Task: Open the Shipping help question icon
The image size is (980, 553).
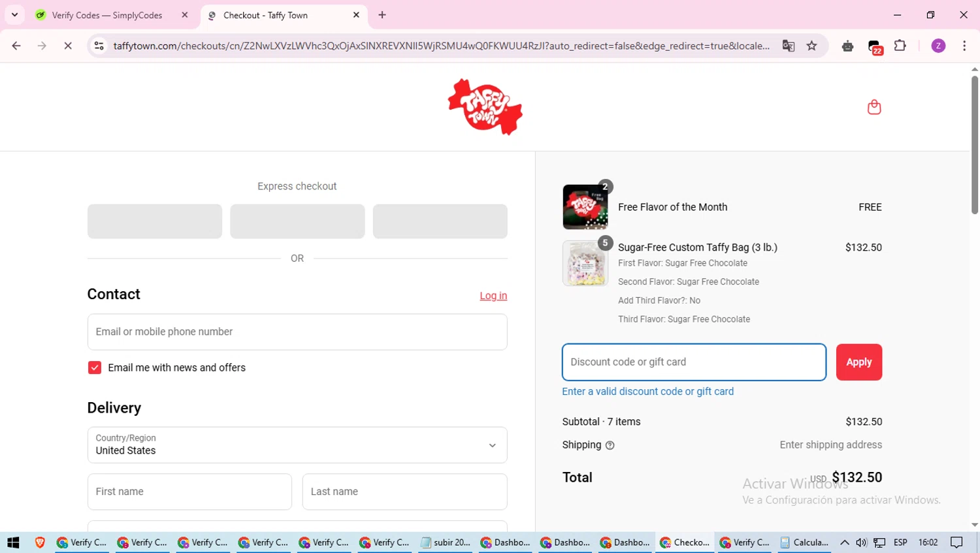Action: (610, 445)
